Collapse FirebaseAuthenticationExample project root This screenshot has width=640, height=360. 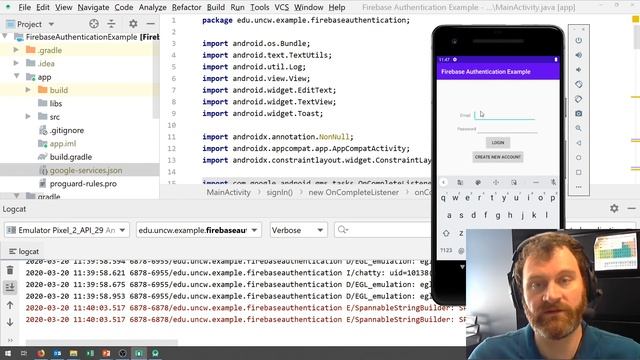(5, 37)
